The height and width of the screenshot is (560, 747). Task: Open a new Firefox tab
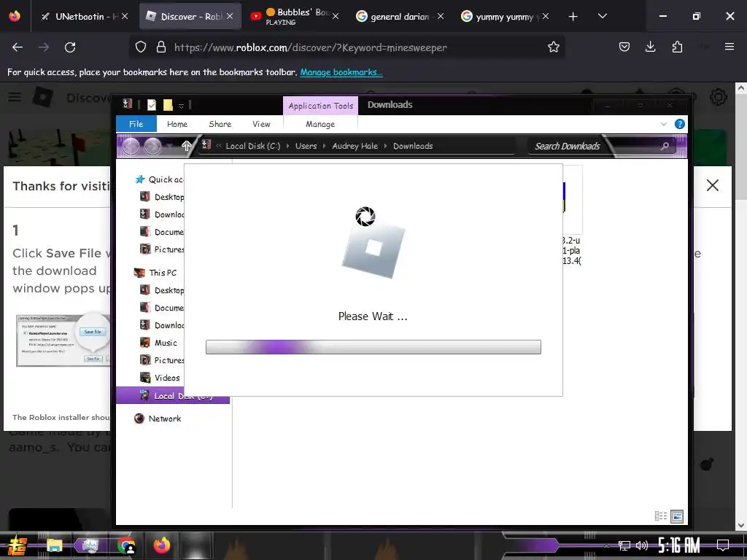click(573, 17)
